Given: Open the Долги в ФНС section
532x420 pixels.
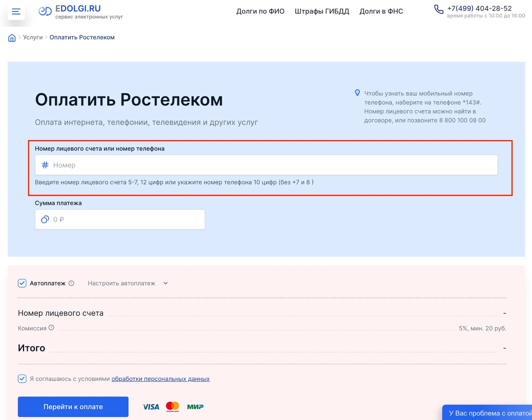Looking at the screenshot, I should tap(381, 11).
